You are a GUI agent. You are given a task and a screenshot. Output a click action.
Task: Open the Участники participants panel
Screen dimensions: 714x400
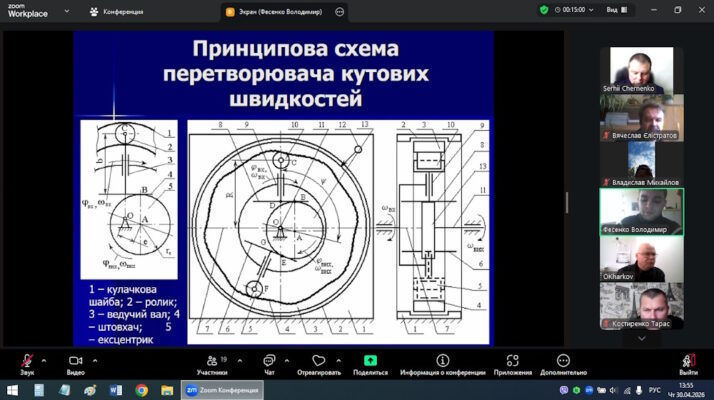click(x=212, y=364)
